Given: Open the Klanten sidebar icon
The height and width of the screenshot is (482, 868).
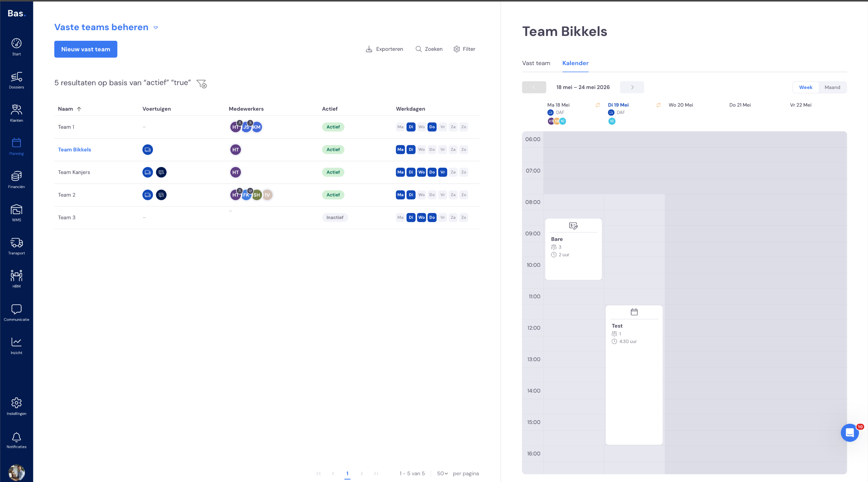Looking at the screenshot, I should (16, 114).
